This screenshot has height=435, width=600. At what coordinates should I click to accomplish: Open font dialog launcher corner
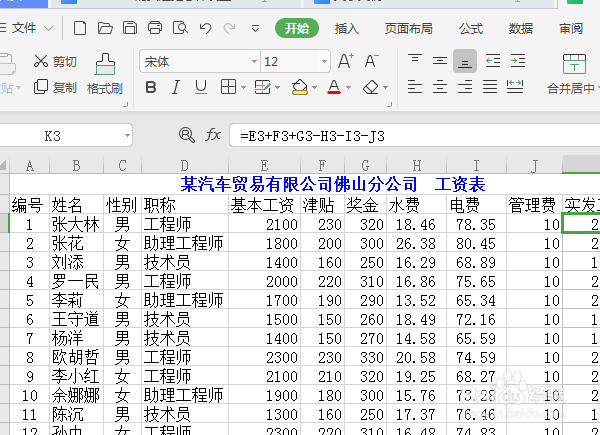[x=390, y=104]
